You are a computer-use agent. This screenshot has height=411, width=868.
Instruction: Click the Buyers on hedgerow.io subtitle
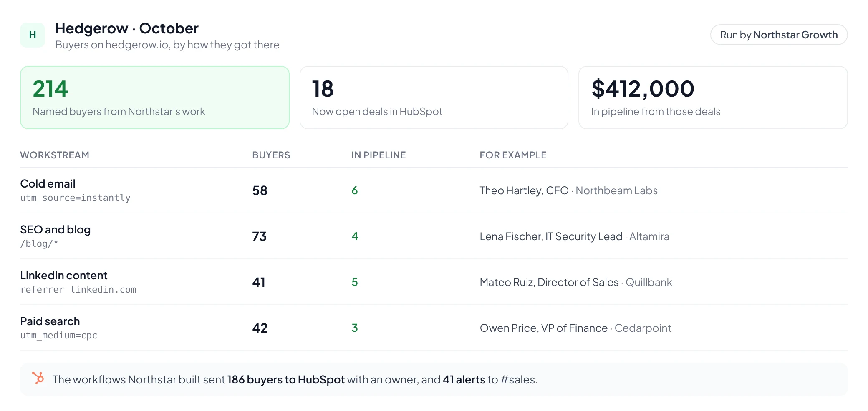tap(167, 45)
